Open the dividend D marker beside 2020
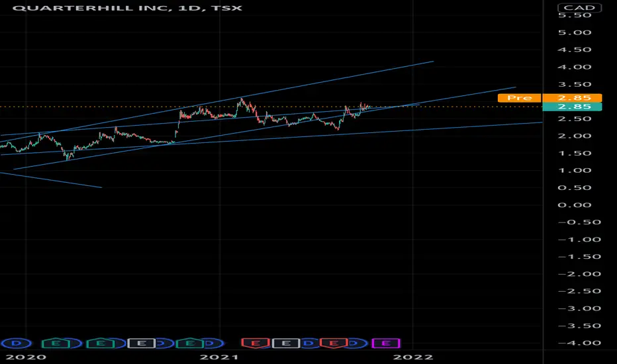The width and height of the screenshot is (617, 364). [17, 343]
